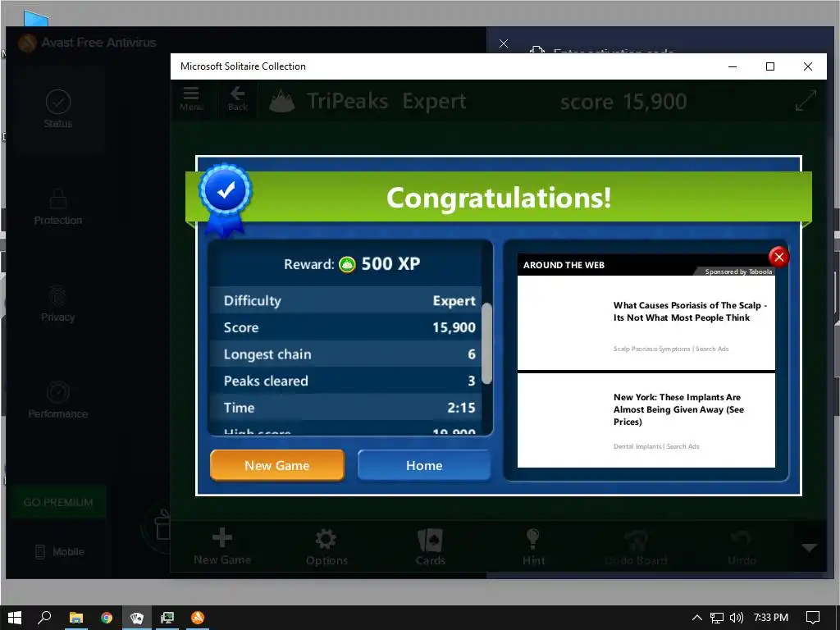Click the Avast Free Antivirus logo

28,43
